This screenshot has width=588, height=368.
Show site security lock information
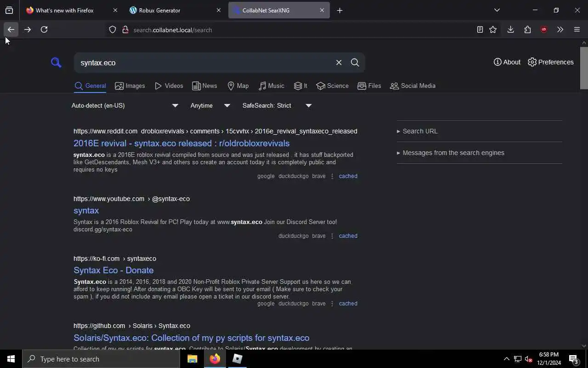coord(125,30)
